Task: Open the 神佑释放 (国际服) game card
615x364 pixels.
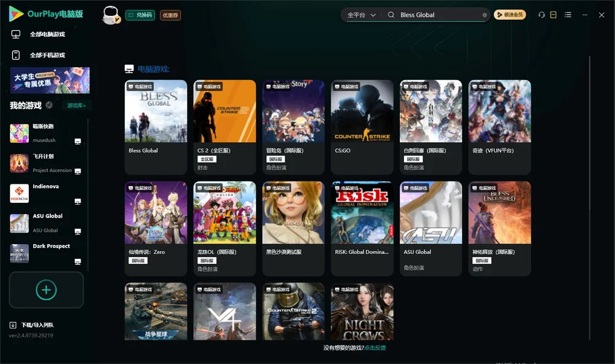Action: pyautogui.click(x=499, y=229)
